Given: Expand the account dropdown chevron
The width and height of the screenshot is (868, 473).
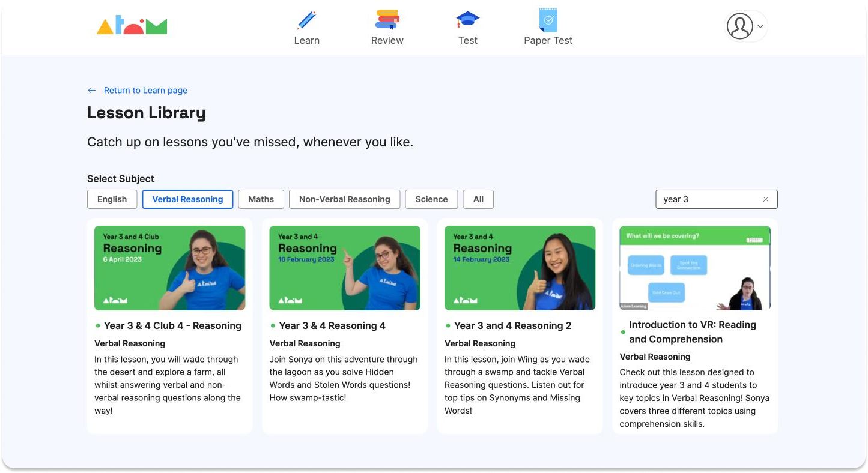Looking at the screenshot, I should 759,26.
